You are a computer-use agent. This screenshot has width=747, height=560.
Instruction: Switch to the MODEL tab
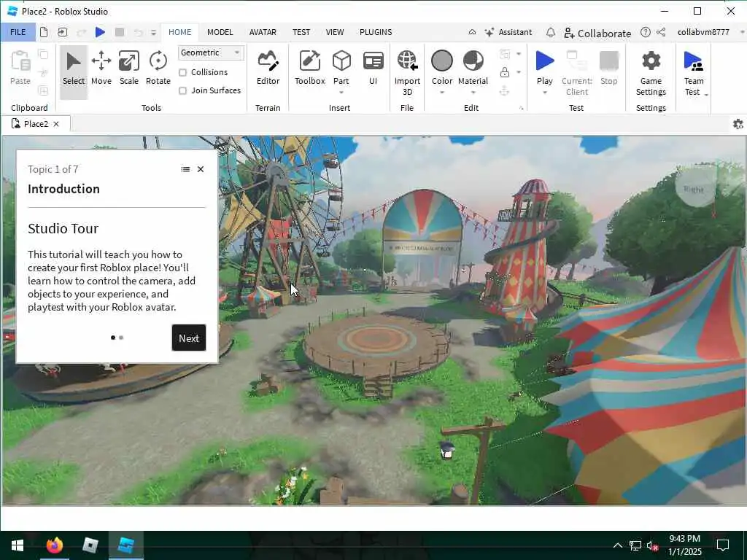220,32
